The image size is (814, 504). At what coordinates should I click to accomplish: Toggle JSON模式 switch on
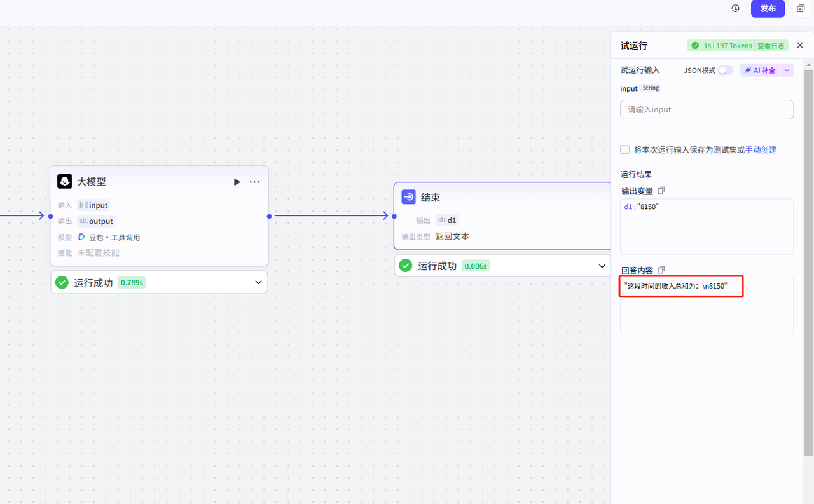click(725, 71)
